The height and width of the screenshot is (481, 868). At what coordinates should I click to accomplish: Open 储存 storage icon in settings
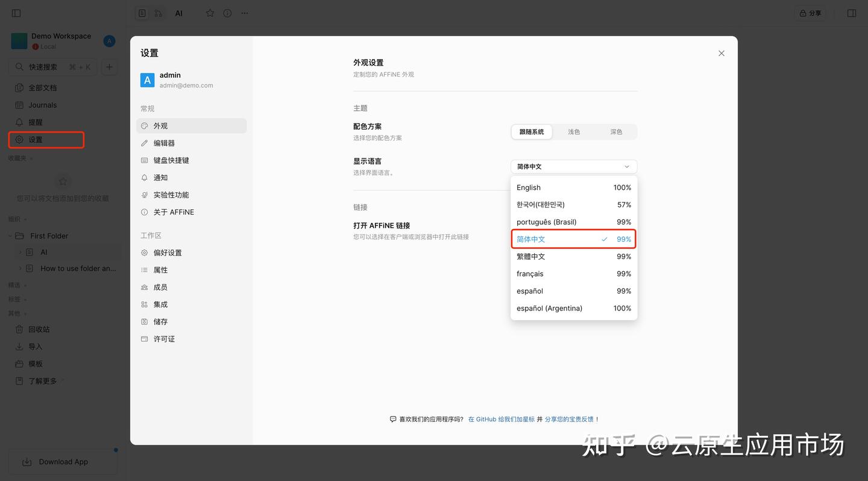(x=145, y=322)
